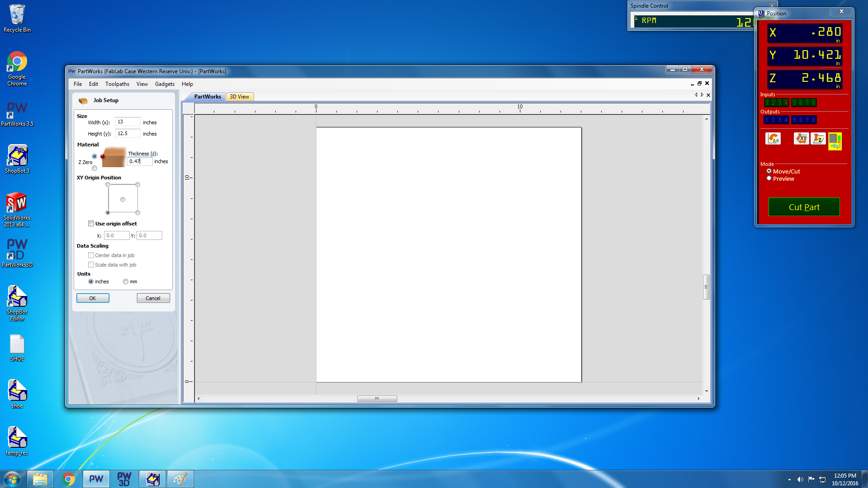Select top Z Zero radio button

(94, 156)
